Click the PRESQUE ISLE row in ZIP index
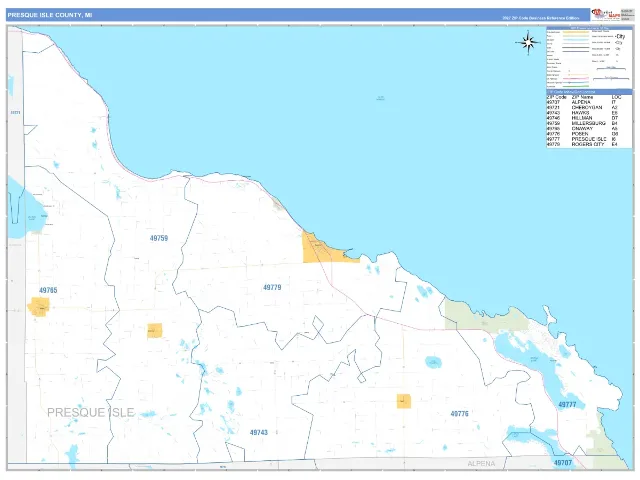The image size is (640, 480). [x=589, y=139]
